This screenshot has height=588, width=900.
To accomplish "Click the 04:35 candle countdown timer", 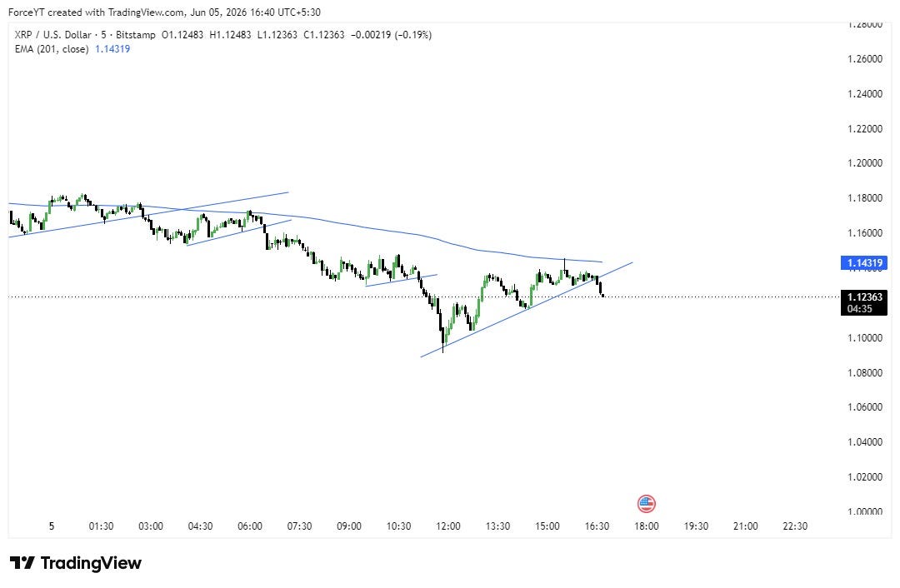I will [x=859, y=309].
